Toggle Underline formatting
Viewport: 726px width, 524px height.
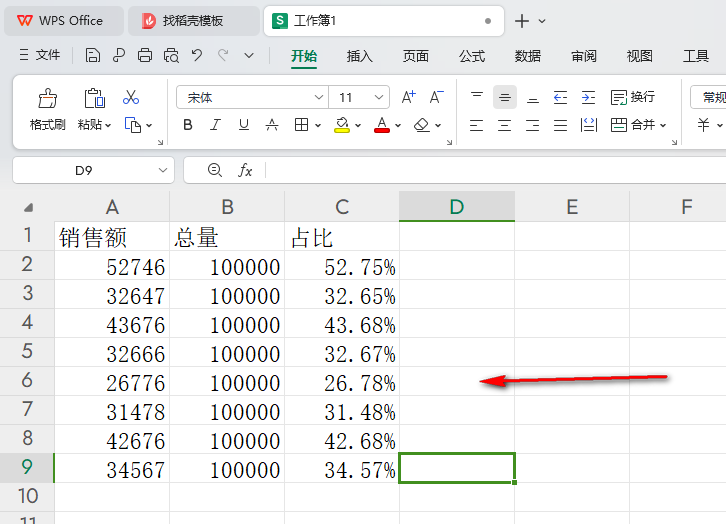[x=243, y=125]
